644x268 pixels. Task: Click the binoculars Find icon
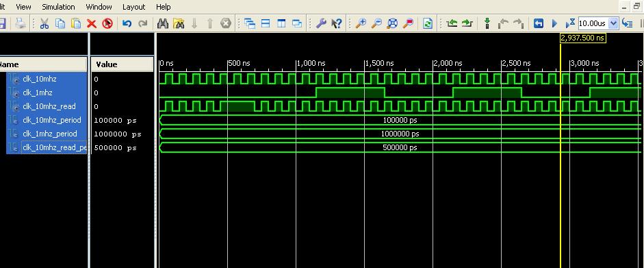click(x=163, y=23)
